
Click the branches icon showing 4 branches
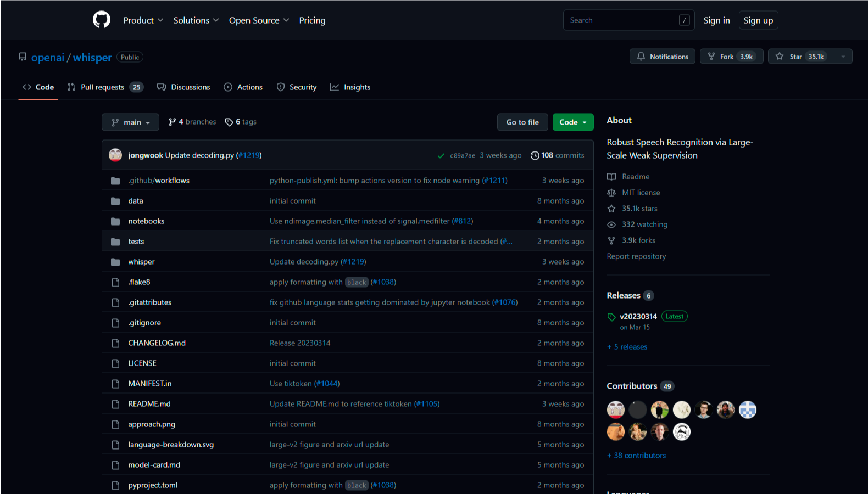tap(173, 122)
